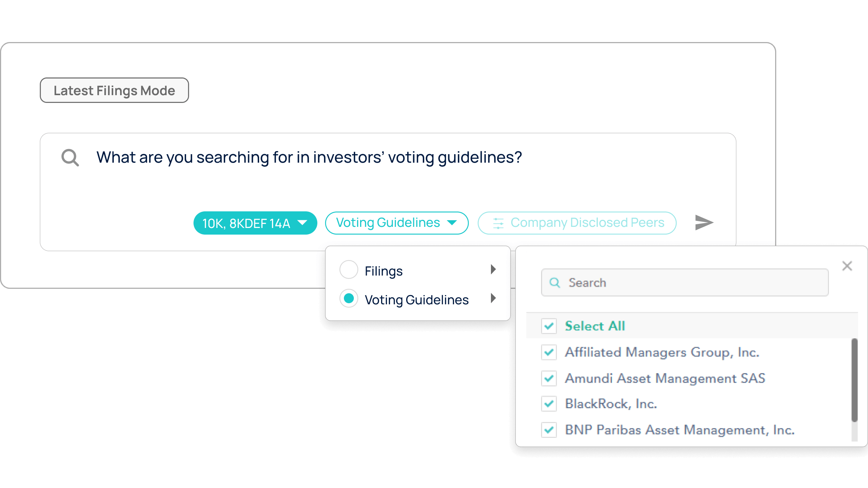This screenshot has width=868, height=488.
Task: Submit the query using the send arrow icon
Action: 704,222
